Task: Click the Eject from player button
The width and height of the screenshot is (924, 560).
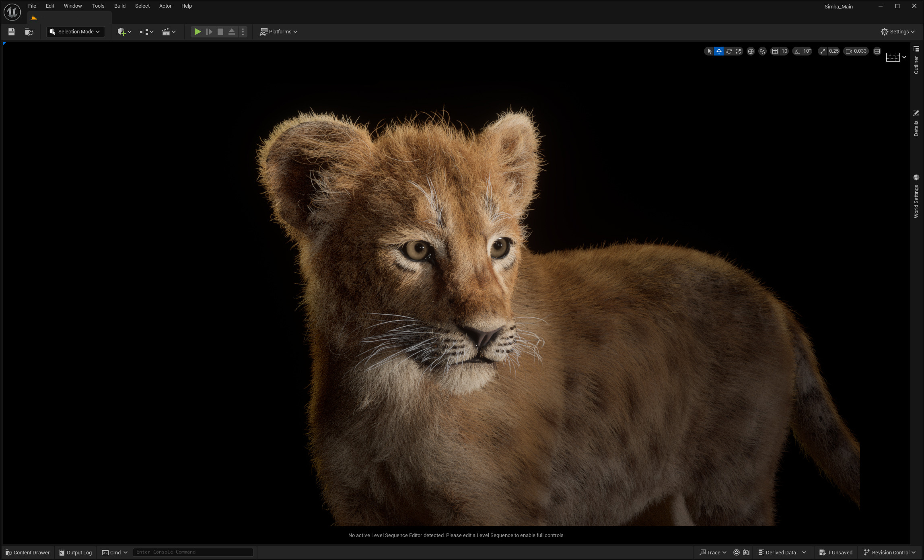Action: (232, 32)
